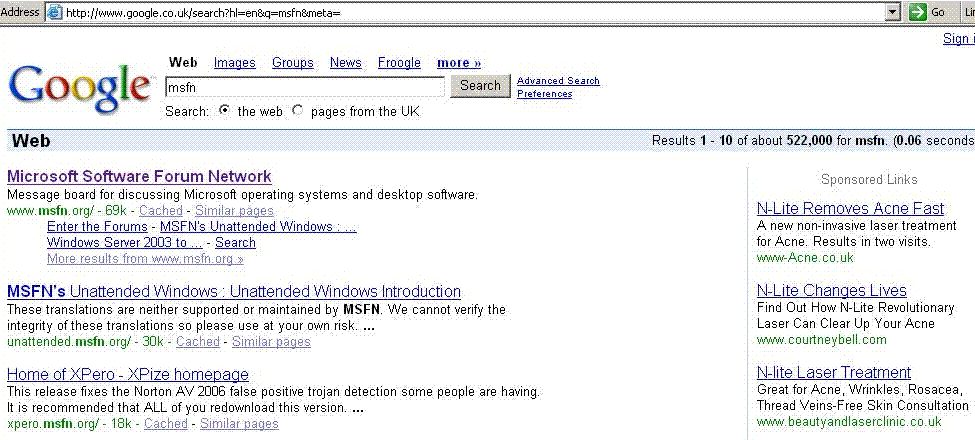Open Home of XPero - XPize homepage

[127, 375]
